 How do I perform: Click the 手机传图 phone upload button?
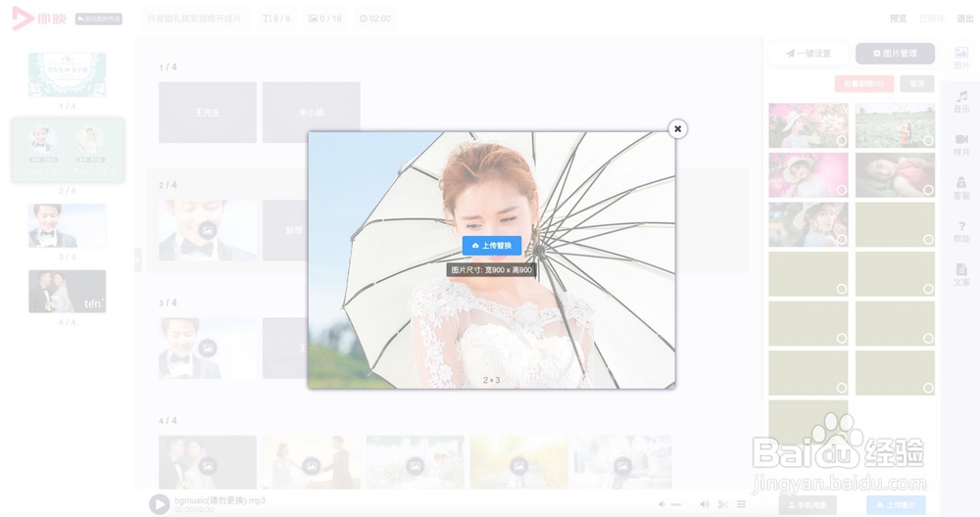click(808, 504)
